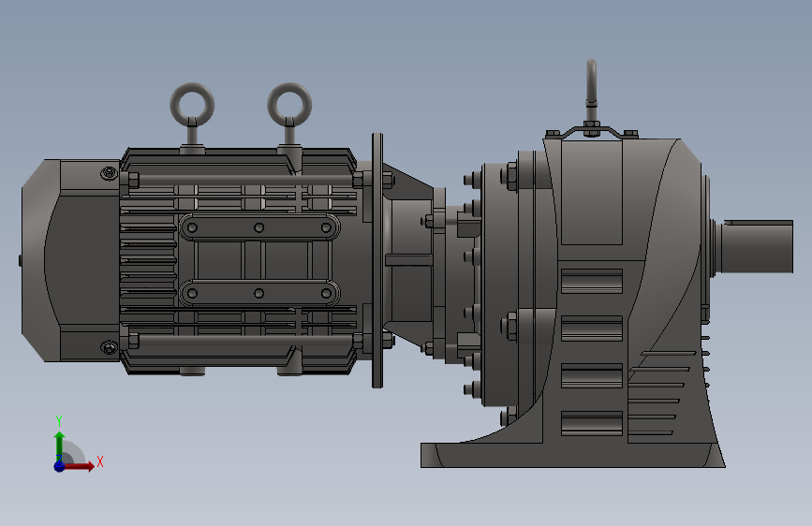The height and width of the screenshot is (526, 812).
Task: Click the X label on the triad
Action: click(x=100, y=461)
